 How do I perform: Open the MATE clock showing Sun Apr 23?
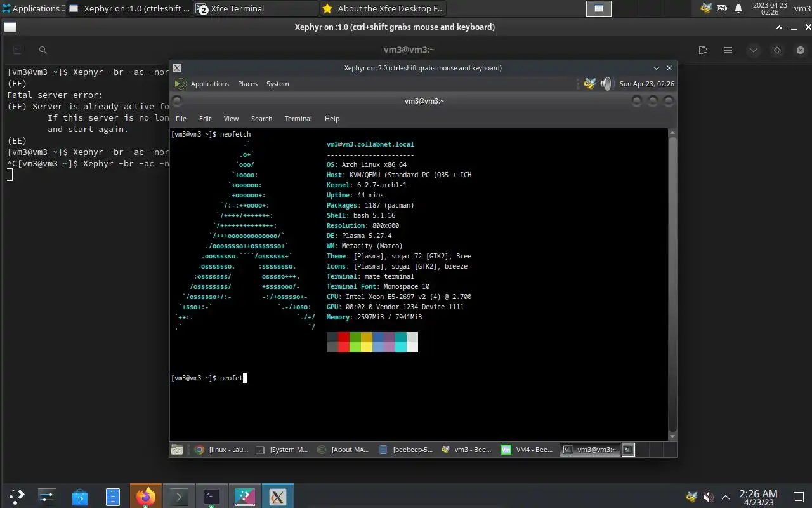[x=646, y=84]
